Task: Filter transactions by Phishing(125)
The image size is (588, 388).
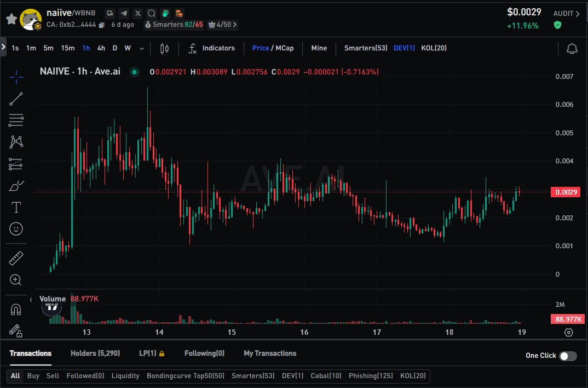Action: tap(371, 376)
